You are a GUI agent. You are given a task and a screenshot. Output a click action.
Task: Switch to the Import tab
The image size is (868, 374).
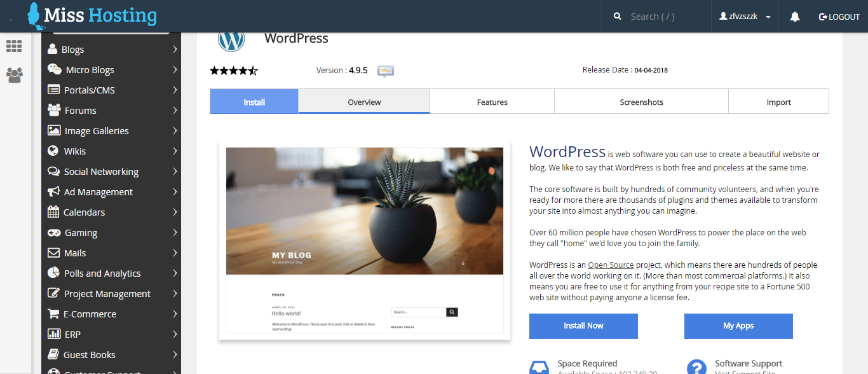(779, 102)
